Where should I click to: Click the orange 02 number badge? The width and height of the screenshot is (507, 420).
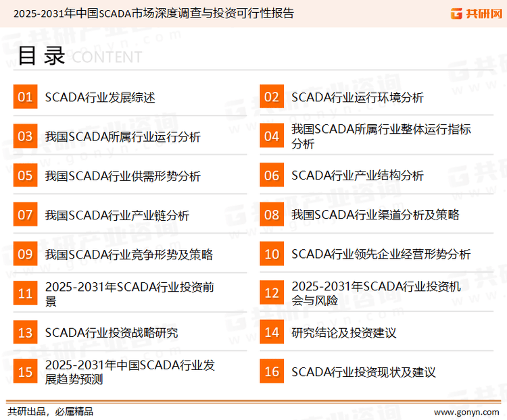click(272, 97)
